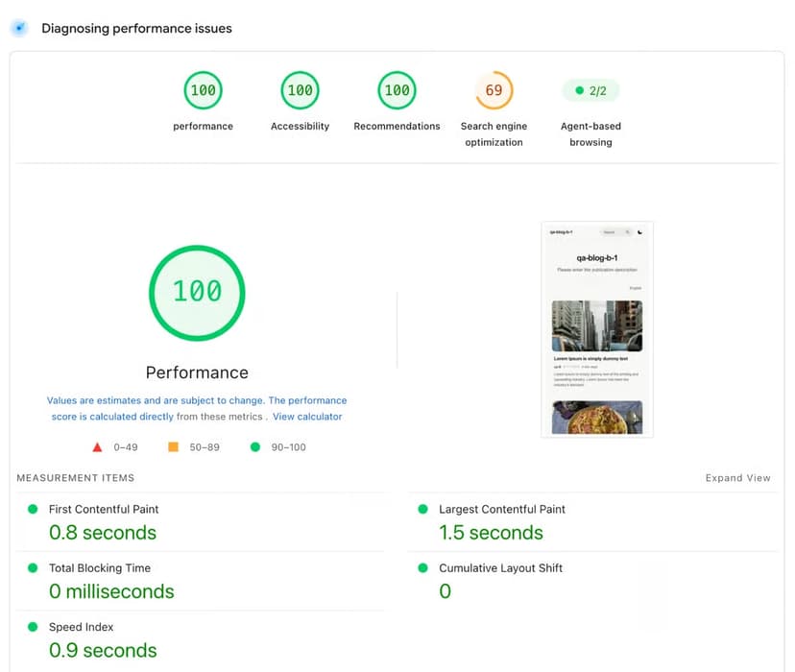Click the red triangle 0–49 legend icon

click(x=97, y=447)
